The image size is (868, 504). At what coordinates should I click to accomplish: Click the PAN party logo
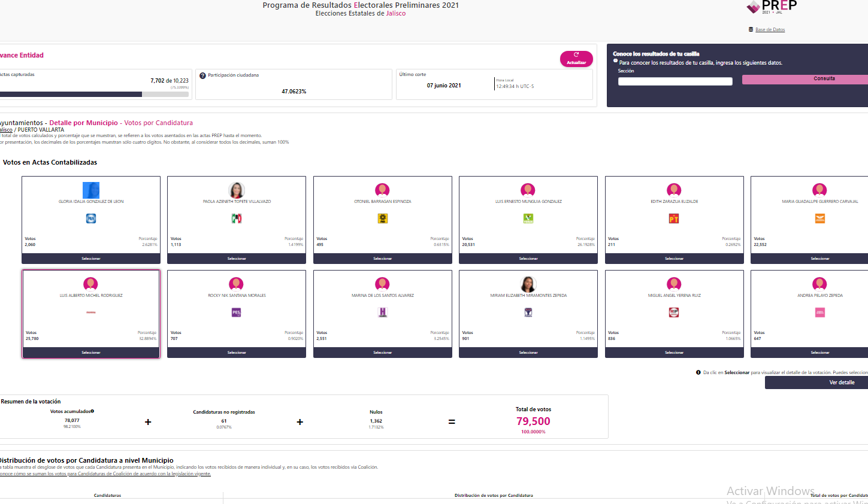pyautogui.click(x=91, y=218)
